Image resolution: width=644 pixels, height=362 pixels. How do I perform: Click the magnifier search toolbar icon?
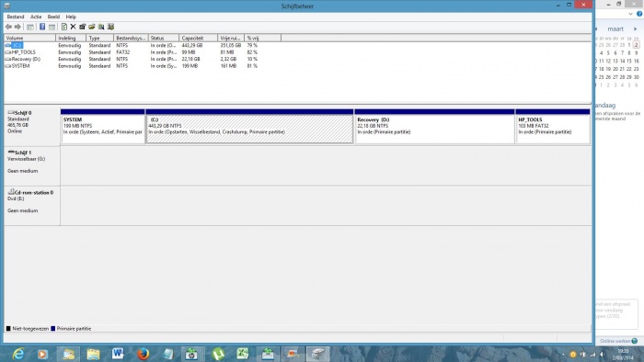click(x=101, y=27)
